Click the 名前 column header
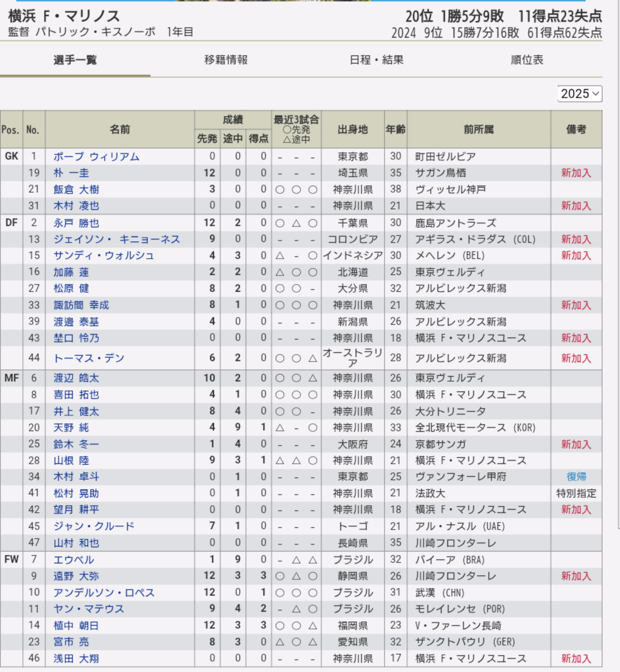 tap(120, 129)
